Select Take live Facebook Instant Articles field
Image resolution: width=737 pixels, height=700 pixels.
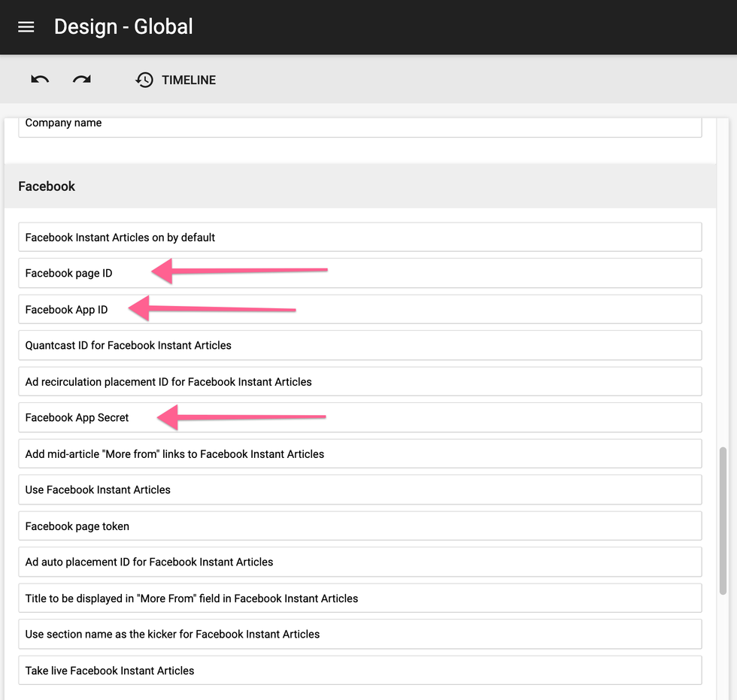pos(361,670)
